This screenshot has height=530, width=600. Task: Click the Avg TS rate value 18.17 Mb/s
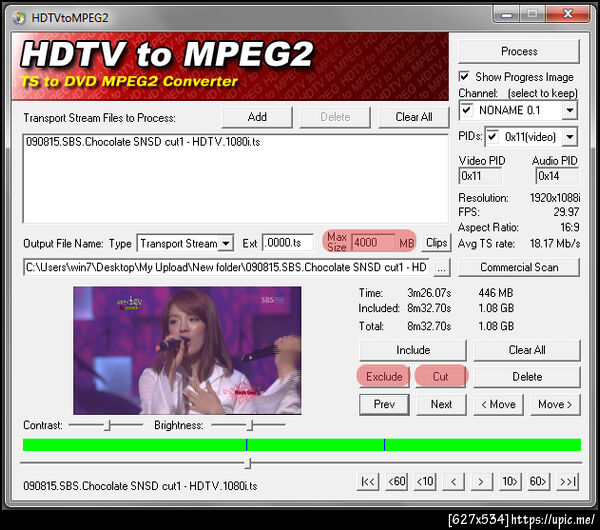click(555, 243)
